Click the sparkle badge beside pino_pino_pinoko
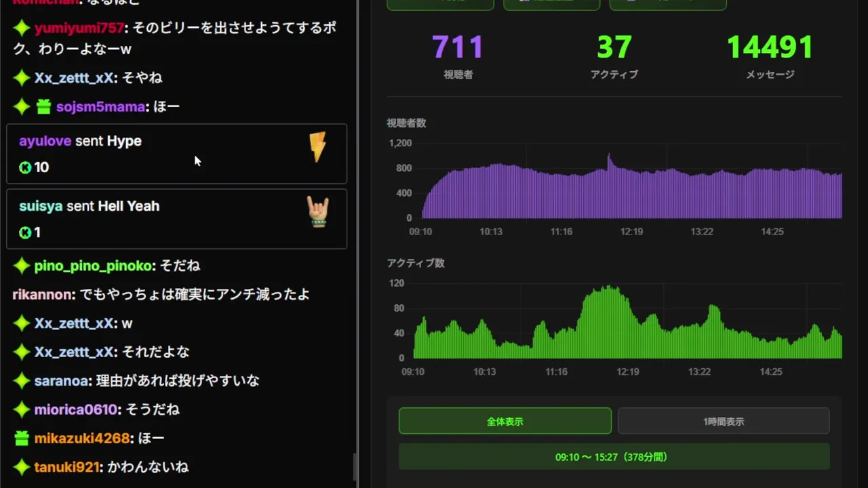 (22, 266)
